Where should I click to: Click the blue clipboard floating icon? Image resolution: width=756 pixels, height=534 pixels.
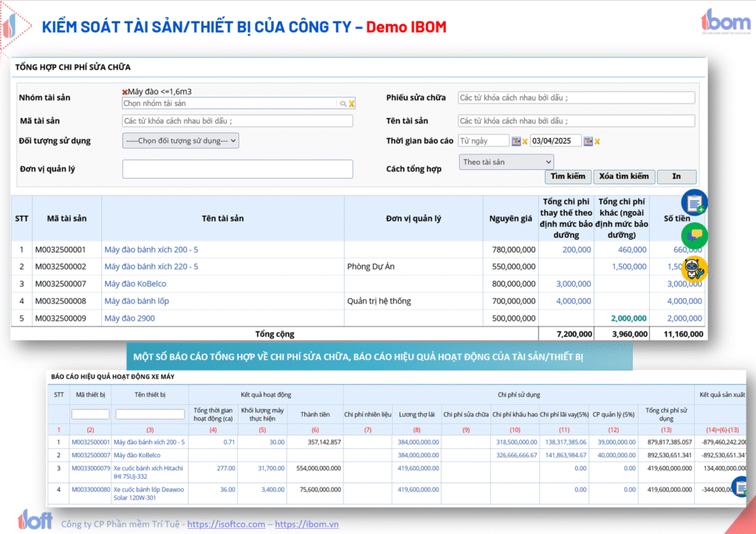[694, 202]
